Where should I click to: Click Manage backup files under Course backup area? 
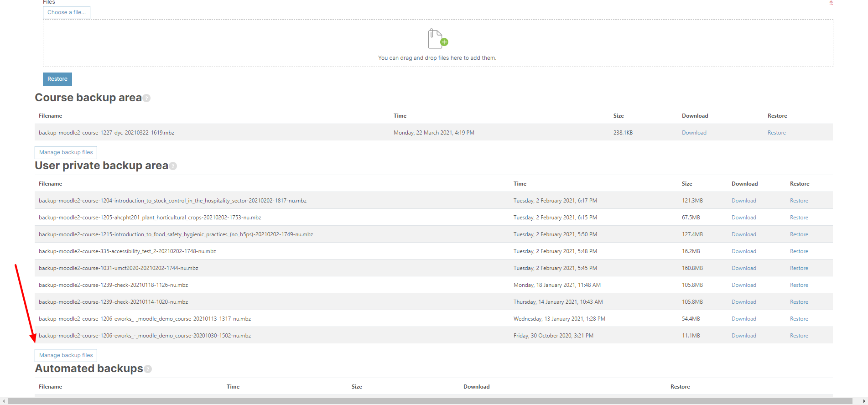click(x=66, y=152)
